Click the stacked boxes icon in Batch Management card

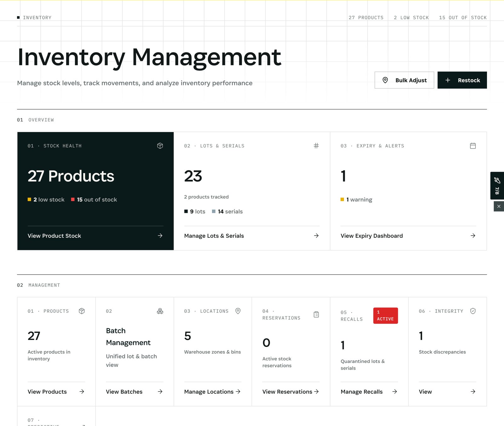(160, 311)
